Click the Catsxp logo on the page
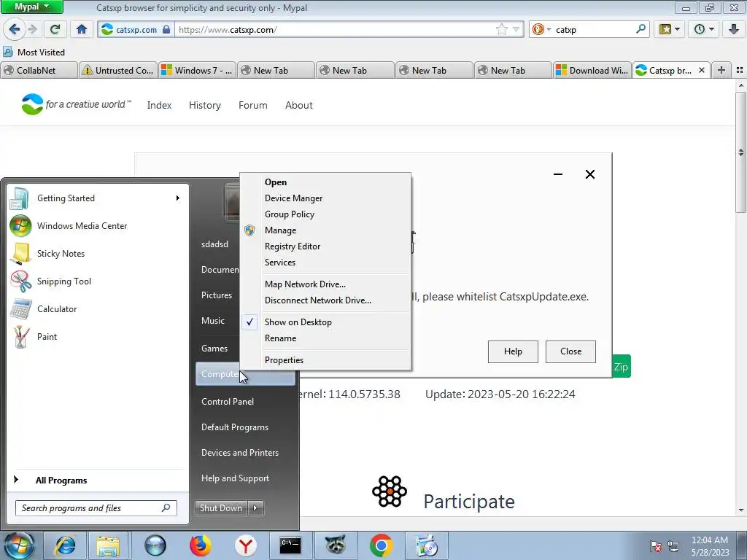This screenshot has width=747, height=560. pyautogui.click(x=32, y=104)
